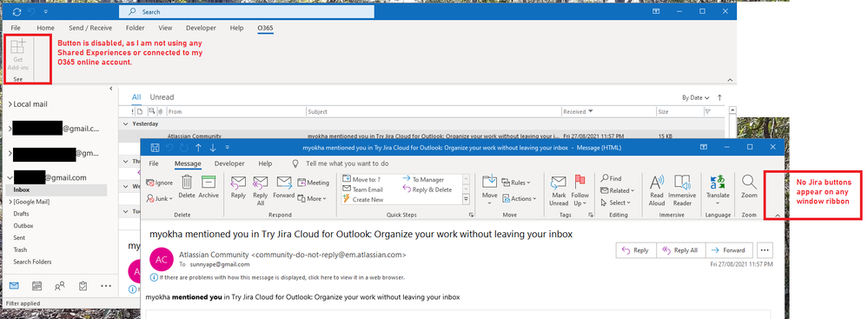
Task: Collapse the Yesterday message group
Action: 126,123
